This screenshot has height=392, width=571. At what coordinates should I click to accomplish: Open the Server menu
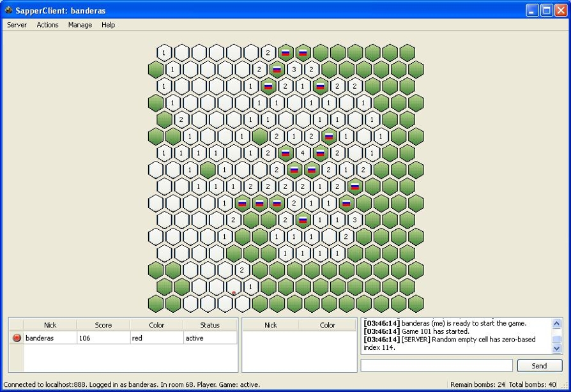pyautogui.click(x=17, y=25)
